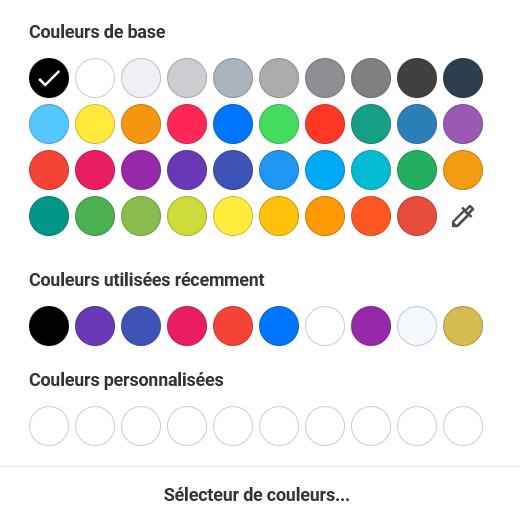Choose the light purple second-row swatch

(463, 124)
